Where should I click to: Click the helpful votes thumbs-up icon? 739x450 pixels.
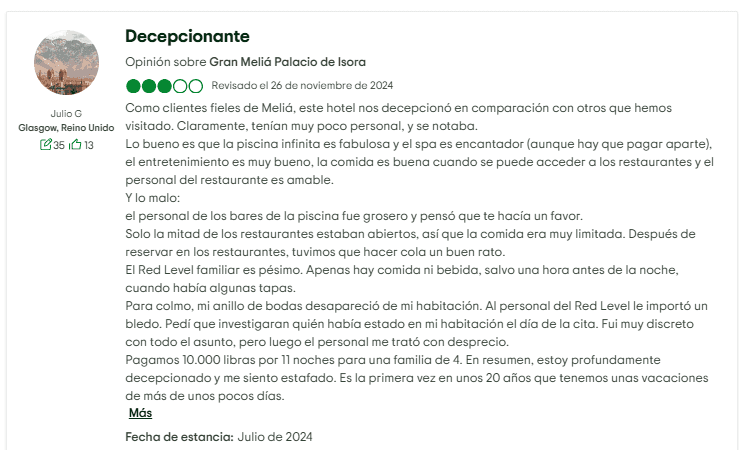pos(75,145)
